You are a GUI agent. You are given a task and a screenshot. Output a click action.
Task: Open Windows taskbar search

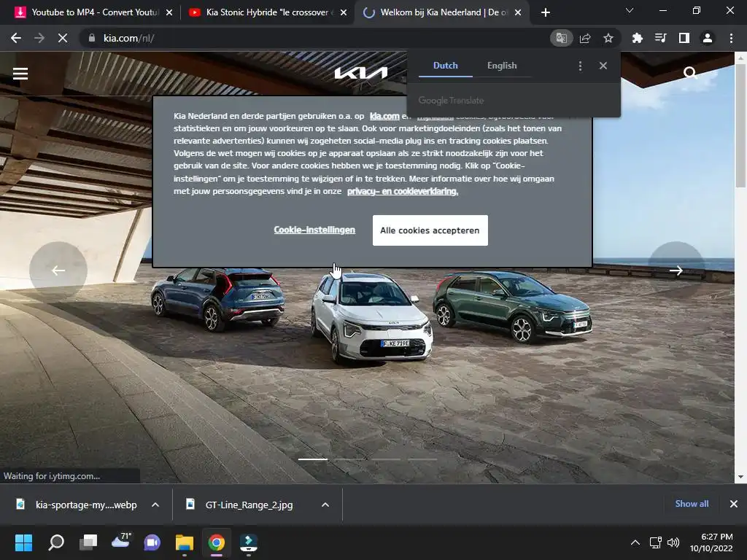pyautogui.click(x=56, y=542)
